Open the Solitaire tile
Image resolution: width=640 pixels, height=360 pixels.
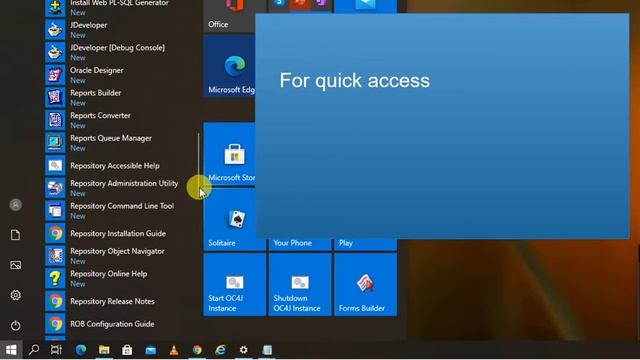[229, 219]
